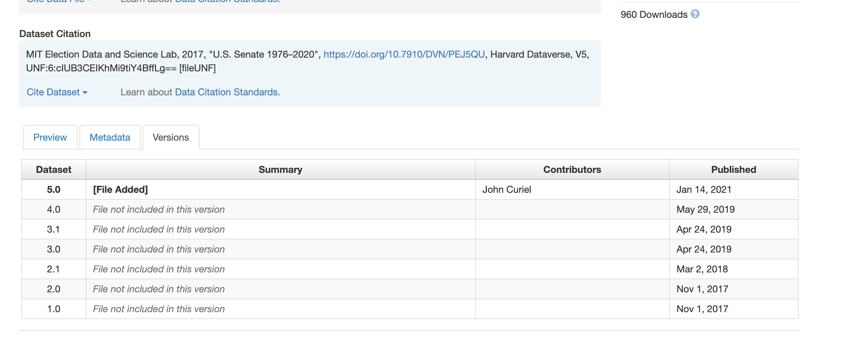Viewport: 868px width, 341px height.
Task: Open the dataset DOI link
Action: coord(404,55)
